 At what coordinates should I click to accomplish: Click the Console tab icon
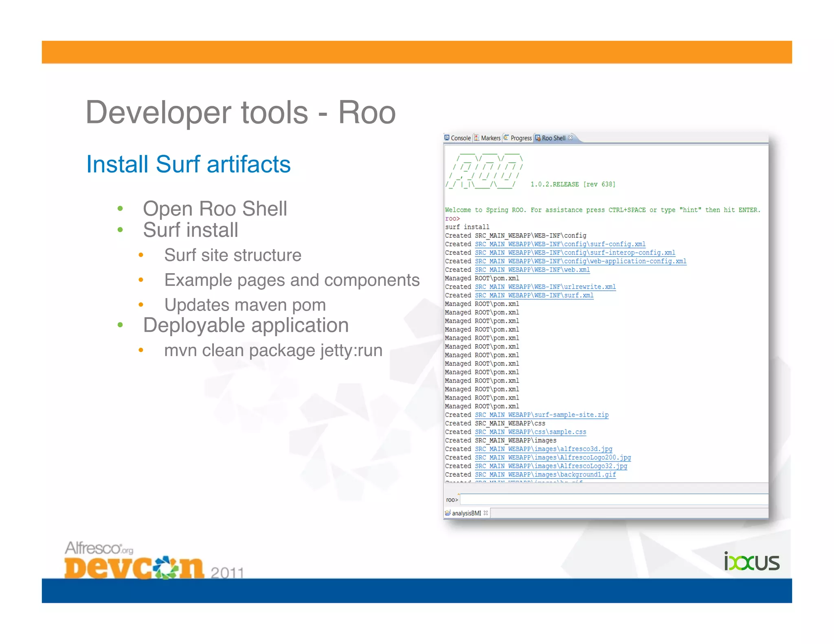pyautogui.click(x=447, y=138)
